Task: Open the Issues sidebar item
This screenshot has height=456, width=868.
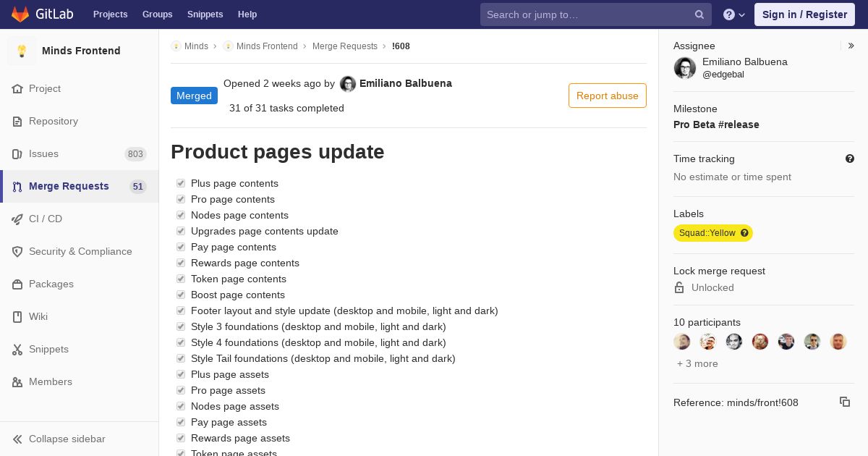Action: coord(80,153)
